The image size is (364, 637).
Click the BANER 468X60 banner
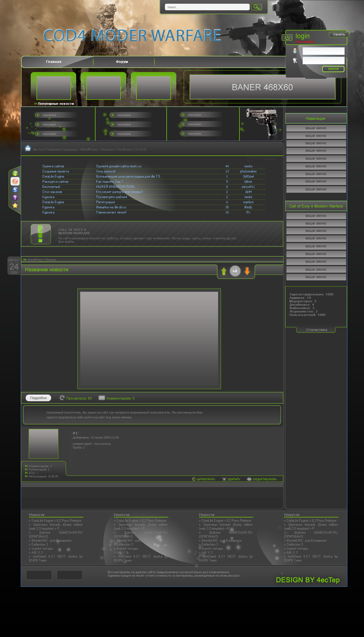tap(262, 87)
